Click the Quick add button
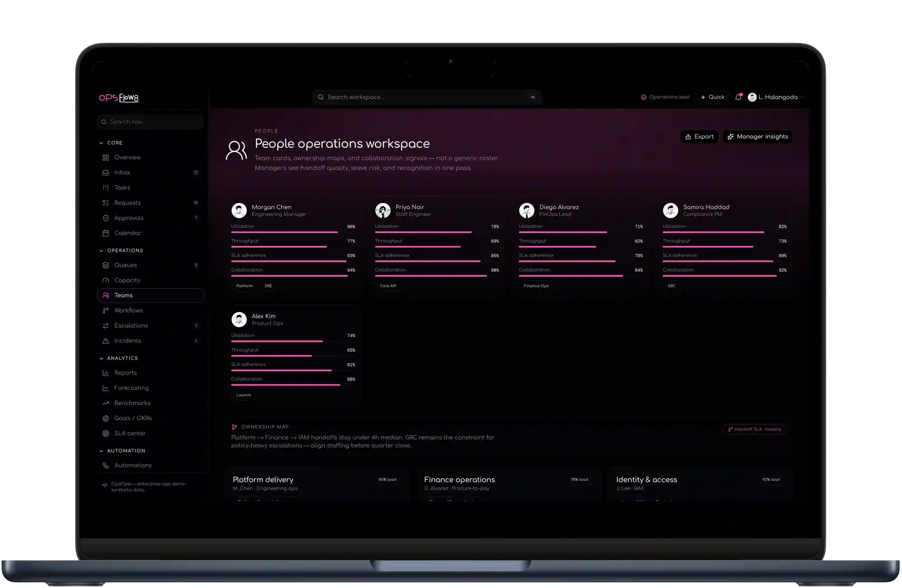 click(713, 97)
